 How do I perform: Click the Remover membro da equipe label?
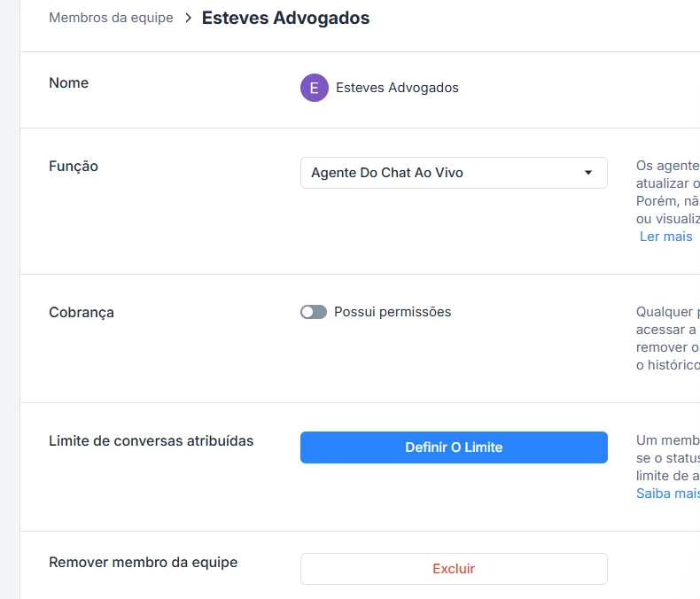pyautogui.click(x=143, y=562)
